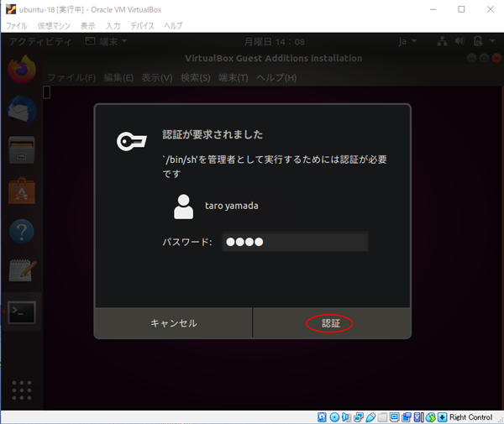Click audio status icon in VirtualBox bar
The height and width of the screenshot is (424, 504).
(x=346, y=417)
